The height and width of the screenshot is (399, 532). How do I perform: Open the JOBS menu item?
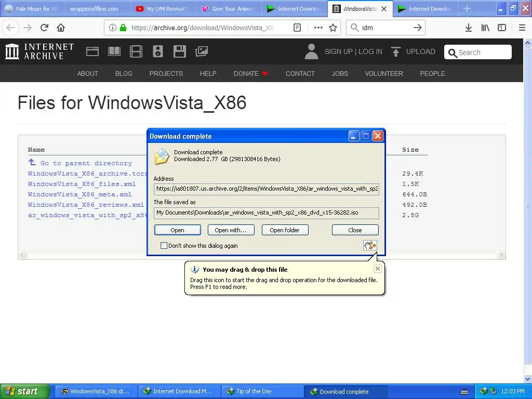(340, 74)
